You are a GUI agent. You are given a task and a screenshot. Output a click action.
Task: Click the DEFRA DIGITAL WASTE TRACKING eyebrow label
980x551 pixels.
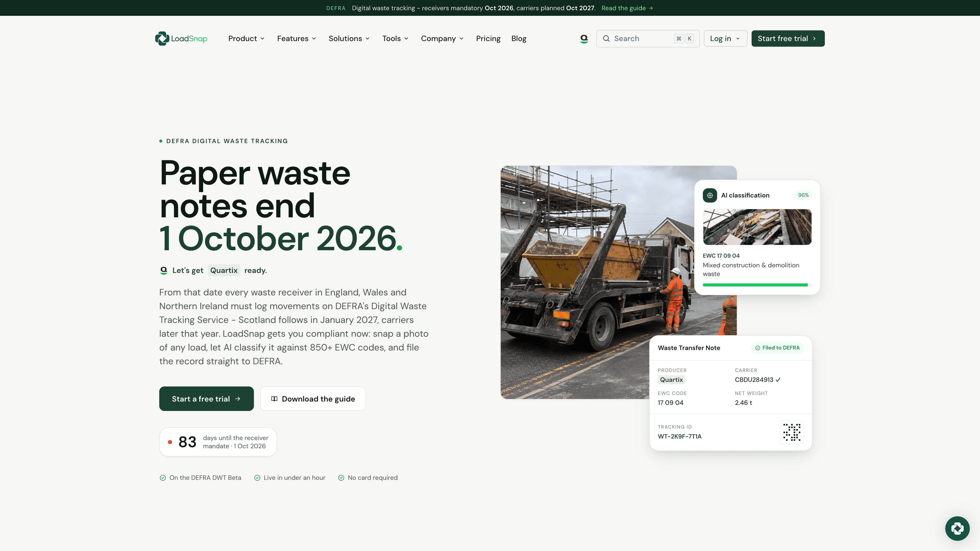227,141
